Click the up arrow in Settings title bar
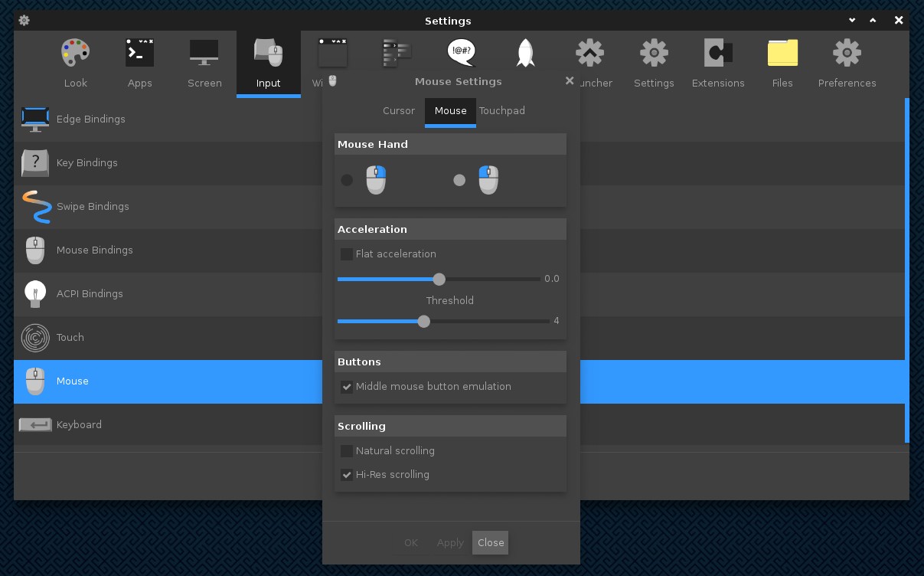The image size is (924, 576). 873,21
